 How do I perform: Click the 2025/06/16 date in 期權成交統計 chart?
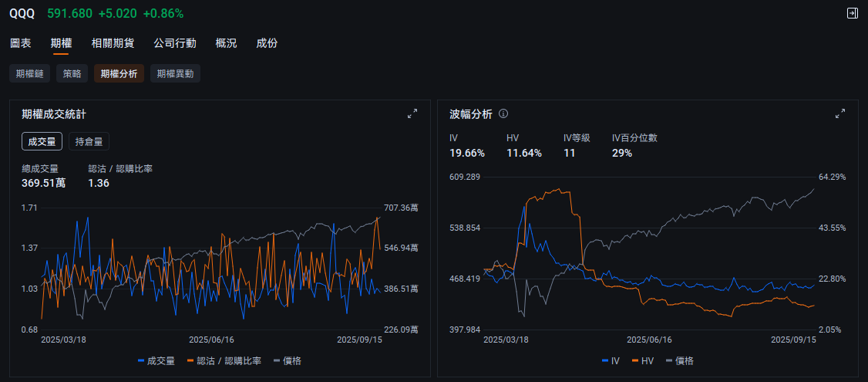click(211, 340)
